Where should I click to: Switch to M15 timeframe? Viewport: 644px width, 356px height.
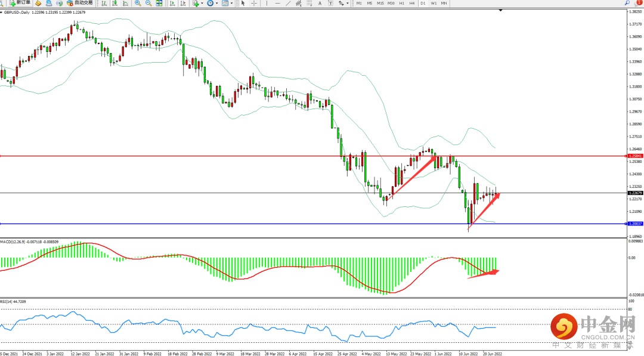[x=380, y=3]
